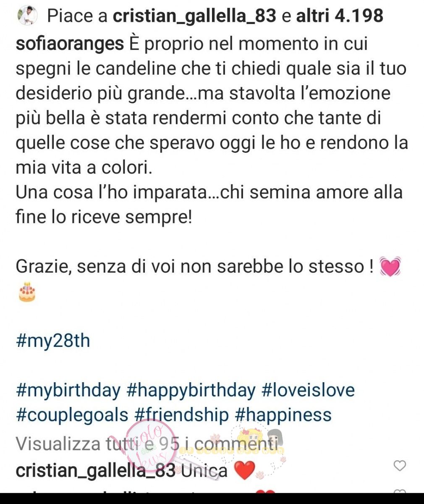Tap the #friendship hashtag
424x504 pixels.
(181, 415)
